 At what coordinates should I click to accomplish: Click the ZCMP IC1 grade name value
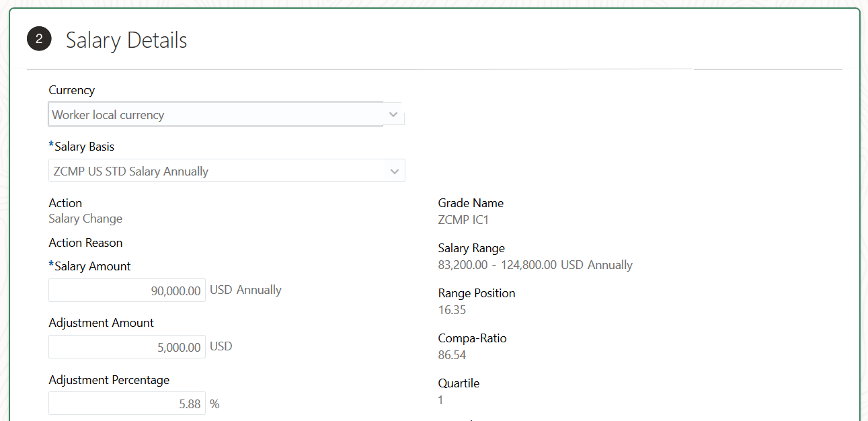click(463, 219)
